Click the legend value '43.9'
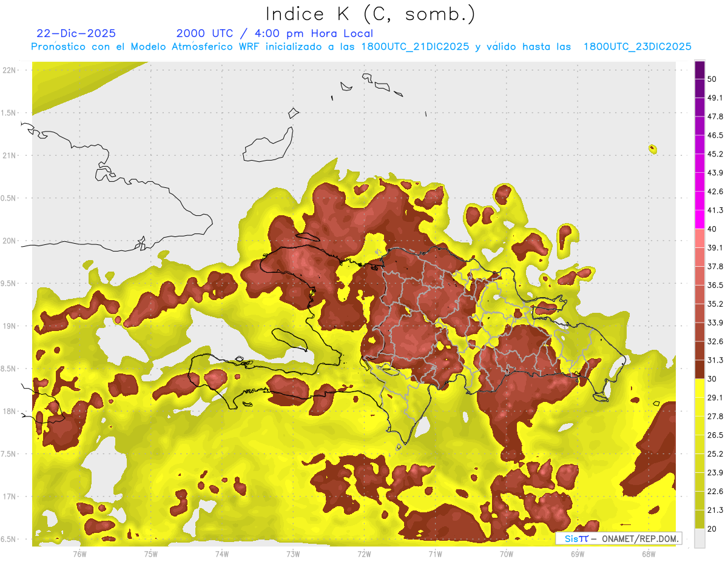The height and width of the screenshot is (562, 728). click(715, 173)
